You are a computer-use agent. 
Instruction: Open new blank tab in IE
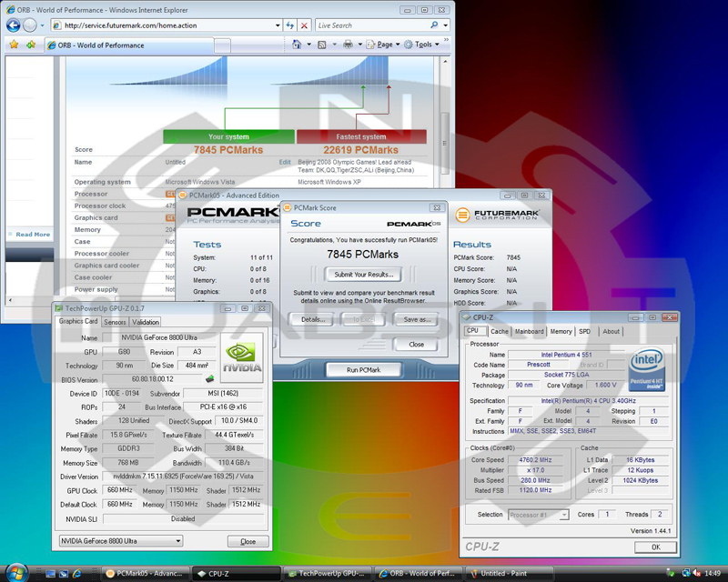(222, 45)
